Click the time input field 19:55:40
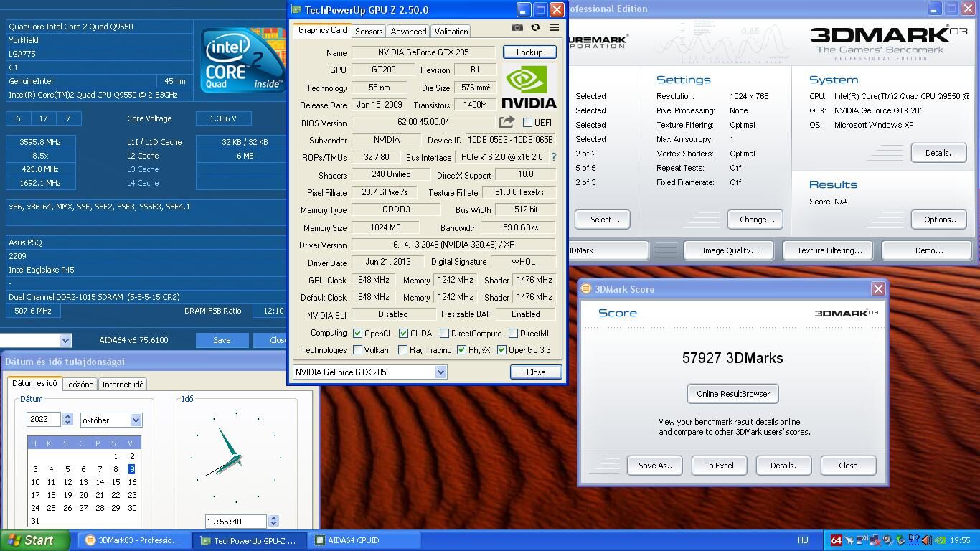 click(x=235, y=522)
